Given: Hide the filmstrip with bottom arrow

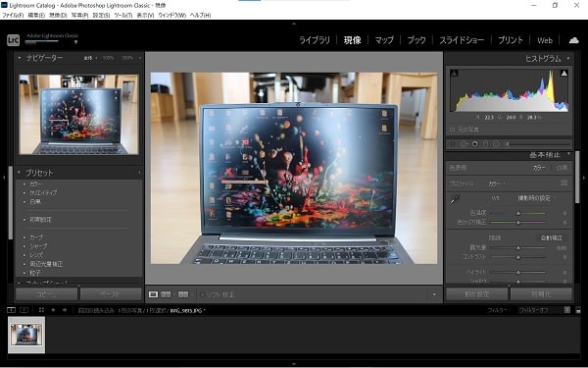Looking at the screenshot, I should (294, 364).
